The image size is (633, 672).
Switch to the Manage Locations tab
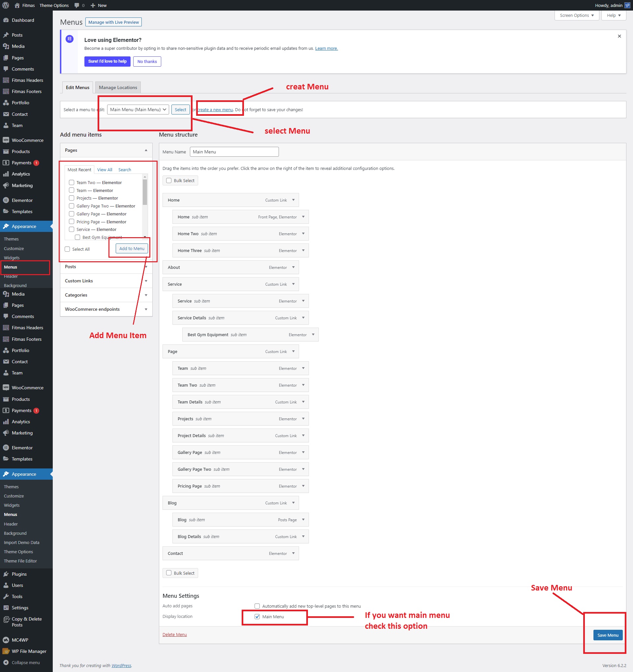tap(118, 87)
